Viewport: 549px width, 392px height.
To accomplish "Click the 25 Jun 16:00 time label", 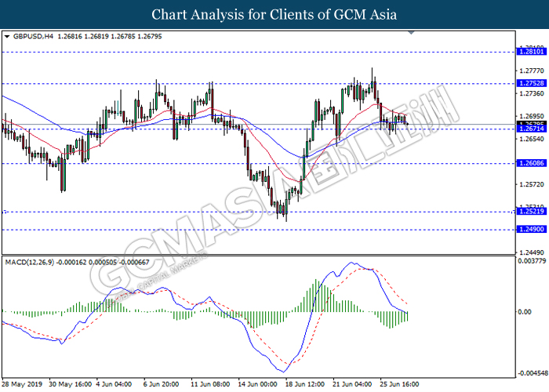I will coord(399,384).
